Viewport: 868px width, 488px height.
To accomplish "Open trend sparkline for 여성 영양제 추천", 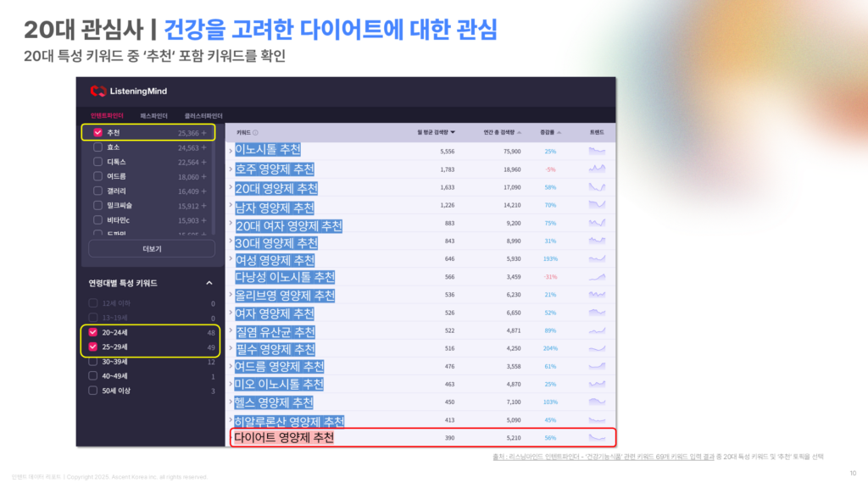I will (x=597, y=258).
